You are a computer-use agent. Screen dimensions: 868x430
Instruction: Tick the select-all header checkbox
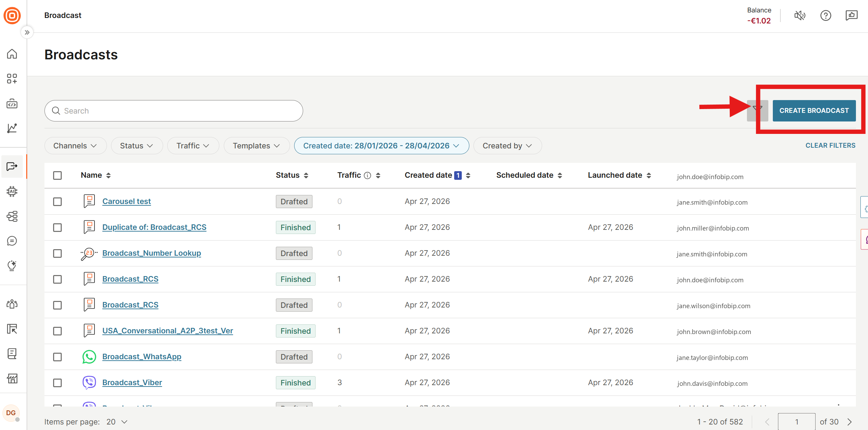coord(58,175)
